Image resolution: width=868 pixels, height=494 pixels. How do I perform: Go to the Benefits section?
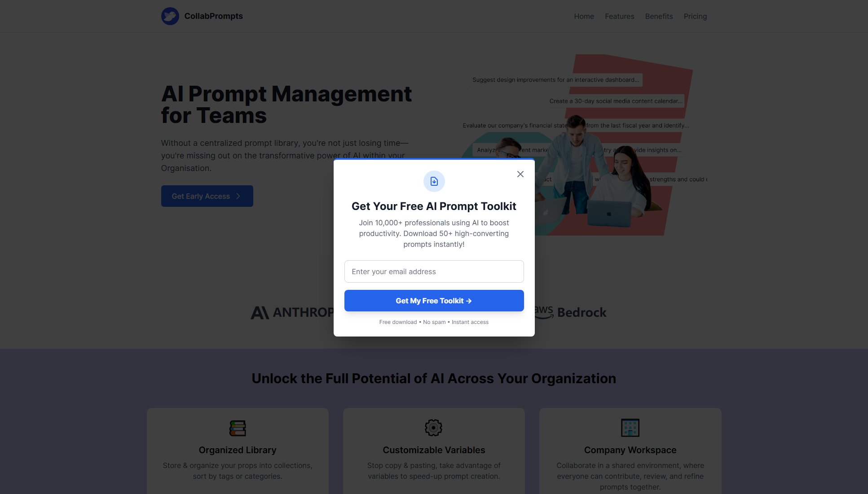659,16
